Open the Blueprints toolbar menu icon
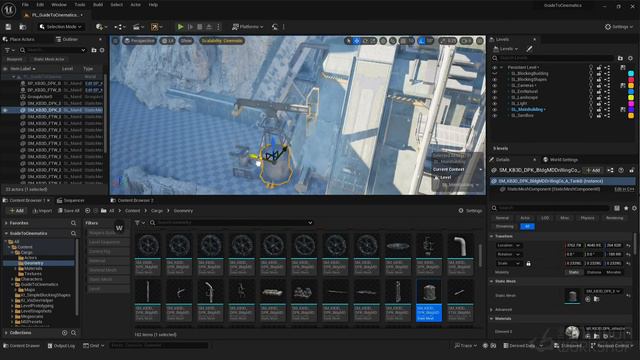This screenshot has width=640, height=360. tap(120, 27)
